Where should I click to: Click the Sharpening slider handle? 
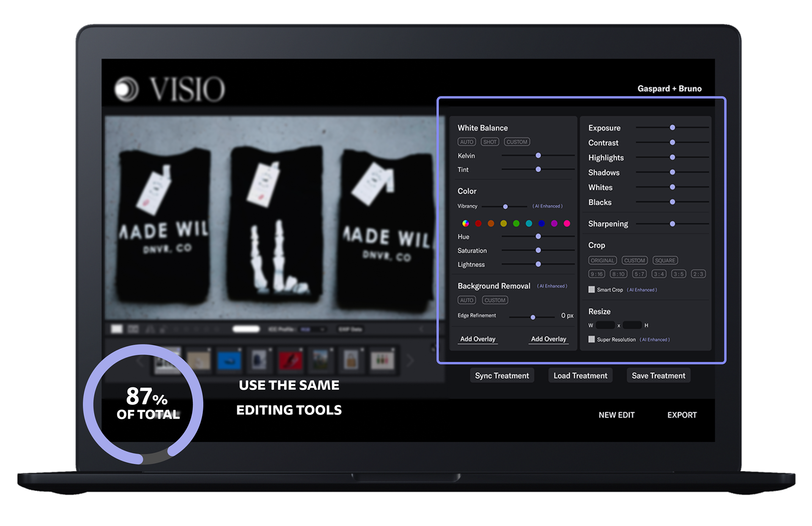(x=672, y=224)
